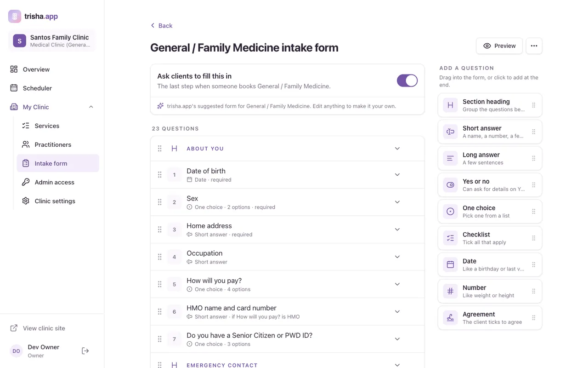Expand the About You section heading

coord(397,149)
